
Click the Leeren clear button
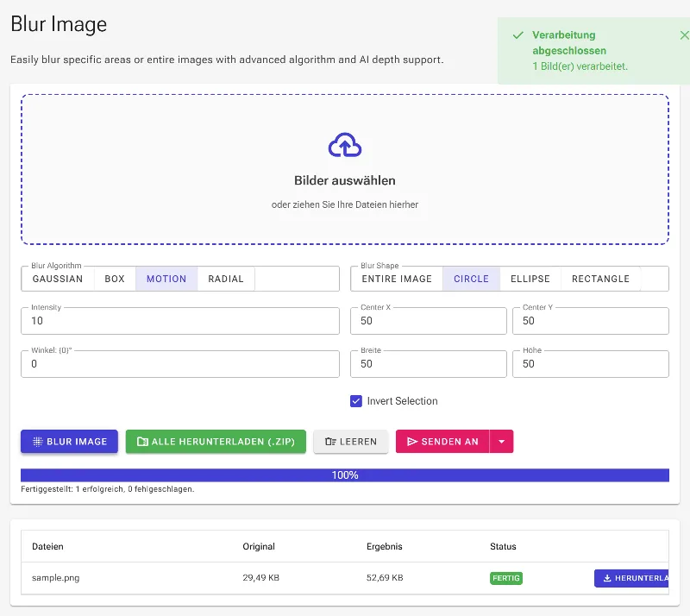coord(351,441)
